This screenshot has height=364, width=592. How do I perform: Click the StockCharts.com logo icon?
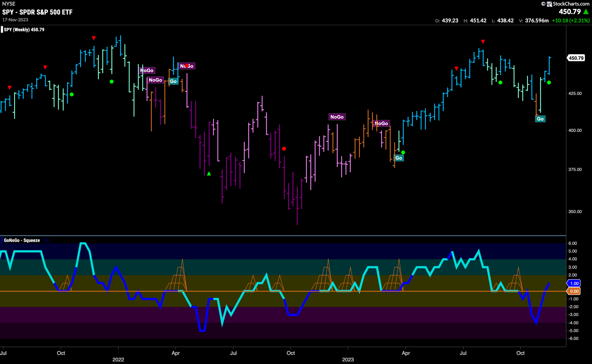pyautogui.click(x=549, y=4)
